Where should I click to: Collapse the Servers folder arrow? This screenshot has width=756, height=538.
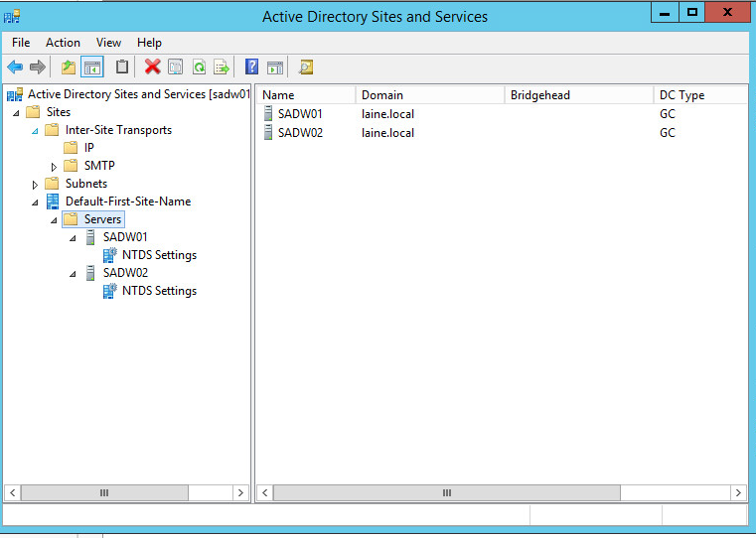(x=54, y=220)
